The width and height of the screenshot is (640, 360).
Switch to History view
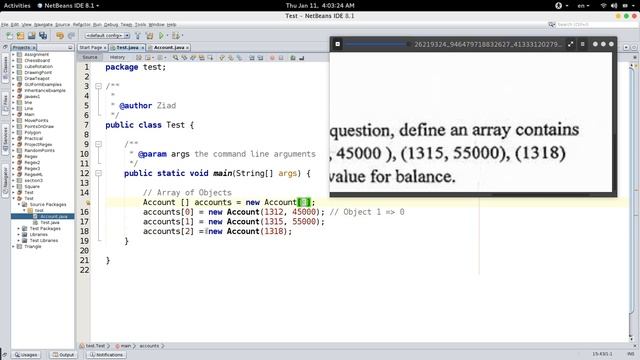tap(117, 58)
